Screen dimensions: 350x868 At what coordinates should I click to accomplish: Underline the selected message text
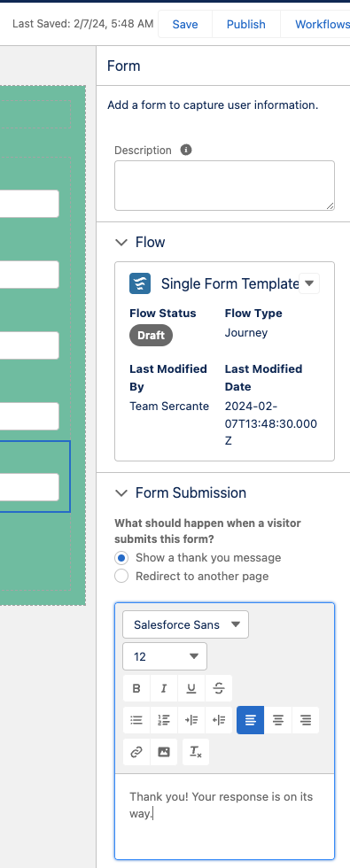(x=191, y=688)
